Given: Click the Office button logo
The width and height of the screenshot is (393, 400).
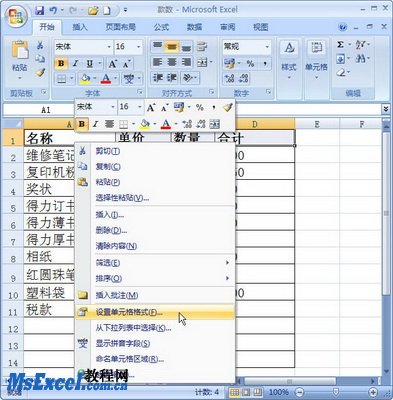Looking at the screenshot, I should pos(16,17).
